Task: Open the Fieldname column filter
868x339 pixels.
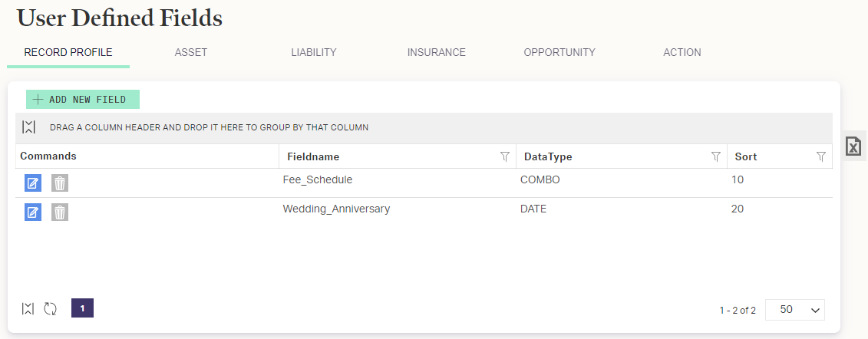Action: point(505,156)
